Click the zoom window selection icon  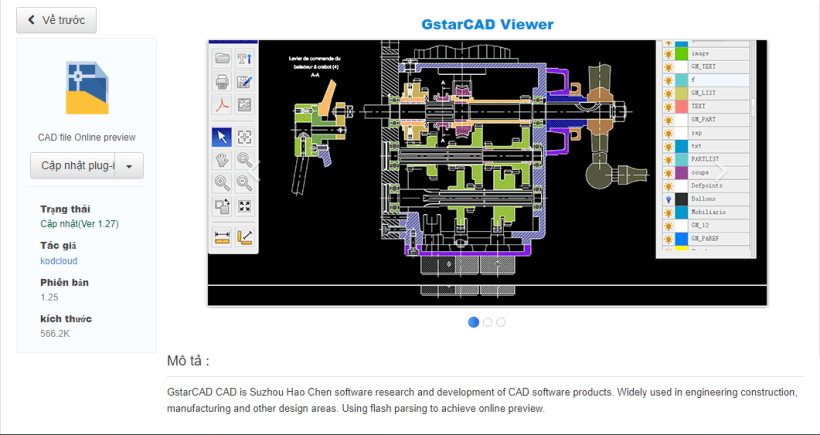(244, 137)
